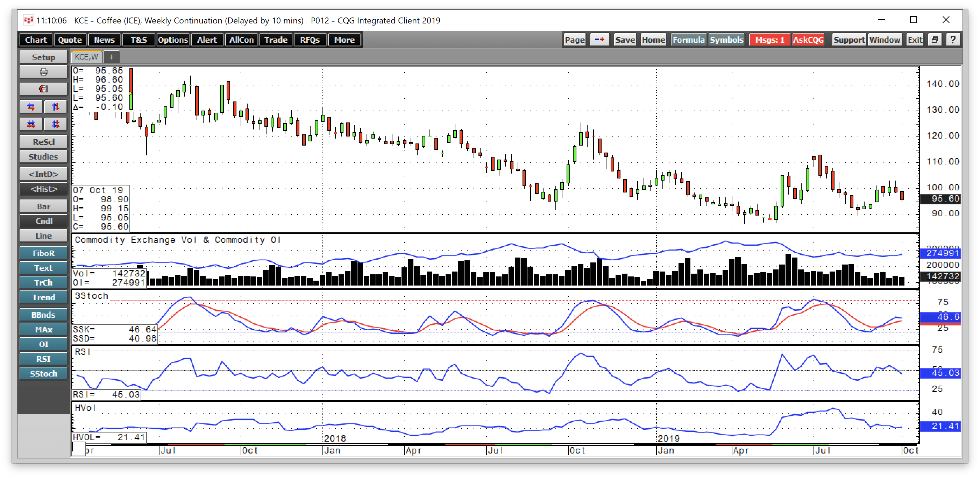Image resolution: width=980 pixels, height=478 pixels.
Task: Click the 2018 year marker on timeline
Action: tap(335, 438)
